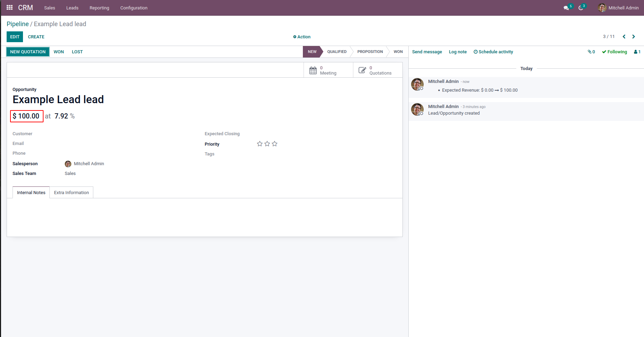The width and height of the screenshot is (644, 337).
Task: Click the Expected Revenue change log text
Action: point(480,90)
